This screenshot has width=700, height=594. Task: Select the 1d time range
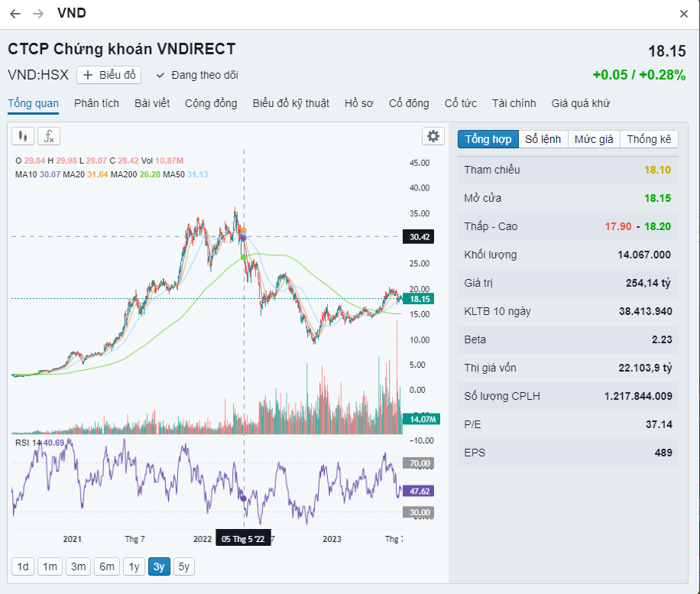pos(23,566)
